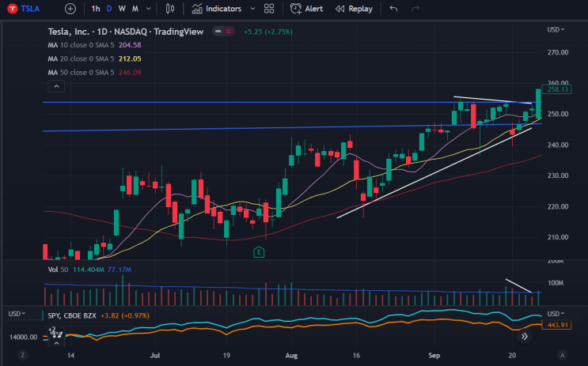
Task: Redo the chart action
Action: click(x=415, y=9)
